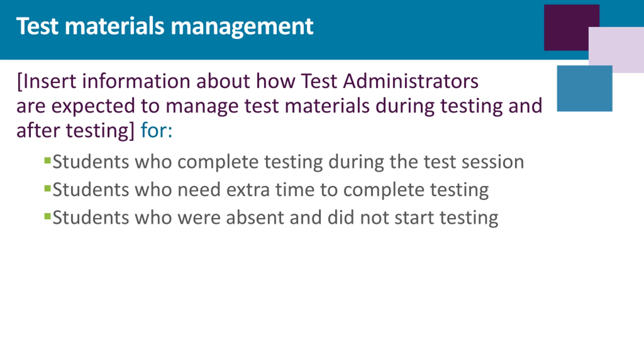Click green bullet beside "Students who were absent"
The image size is (644, 362).
[x=47, y=216]
